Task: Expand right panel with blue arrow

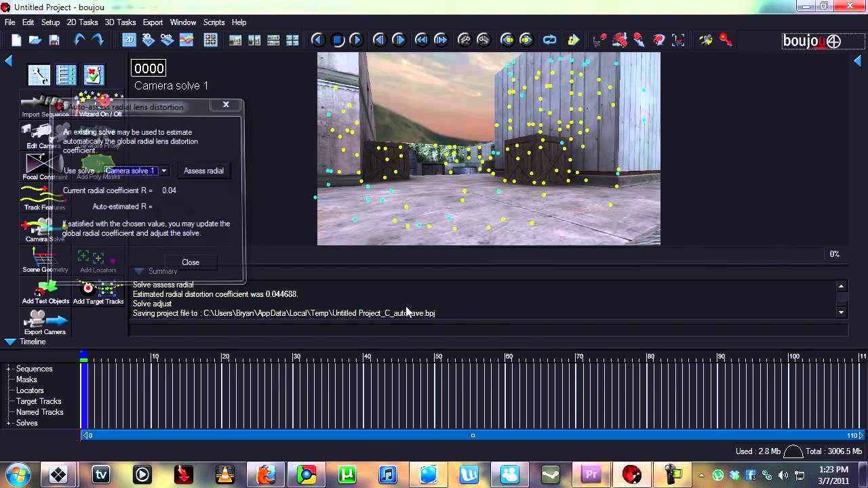Action: (x=858, y=61)
